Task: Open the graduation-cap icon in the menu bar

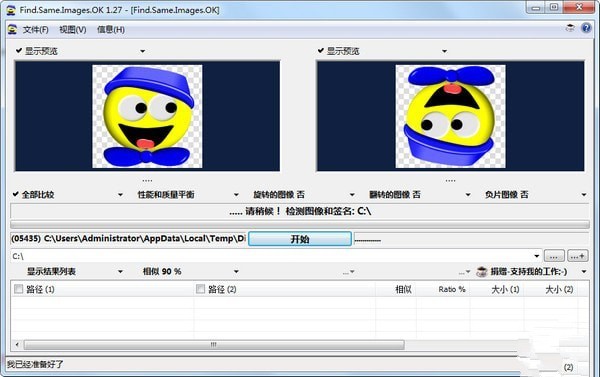Action: pyautogui.click(x=570, y=28)
